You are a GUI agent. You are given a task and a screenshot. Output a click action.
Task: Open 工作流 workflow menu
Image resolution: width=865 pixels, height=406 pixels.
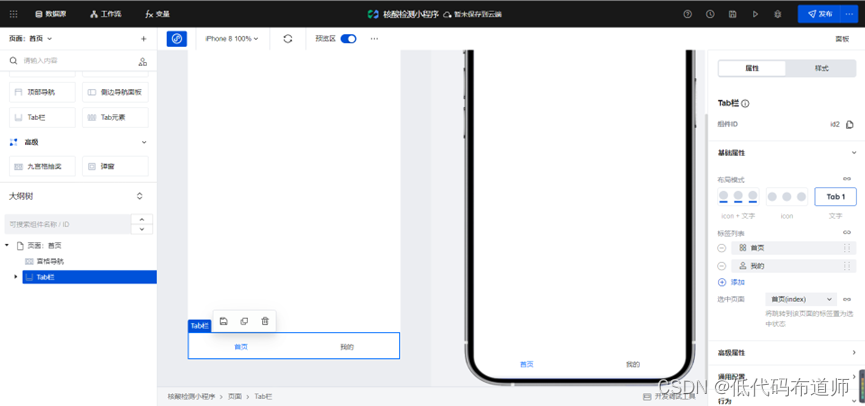tap(105, 14)
